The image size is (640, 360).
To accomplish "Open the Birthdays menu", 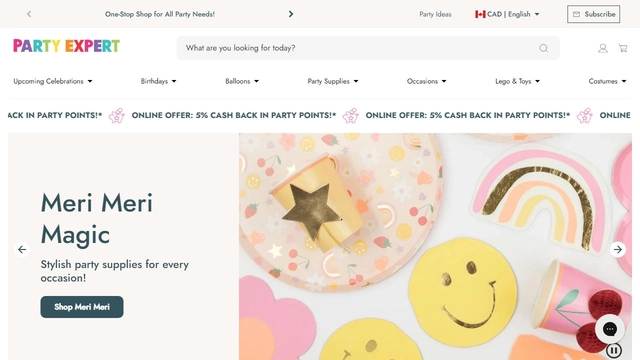I will (158, 81).
